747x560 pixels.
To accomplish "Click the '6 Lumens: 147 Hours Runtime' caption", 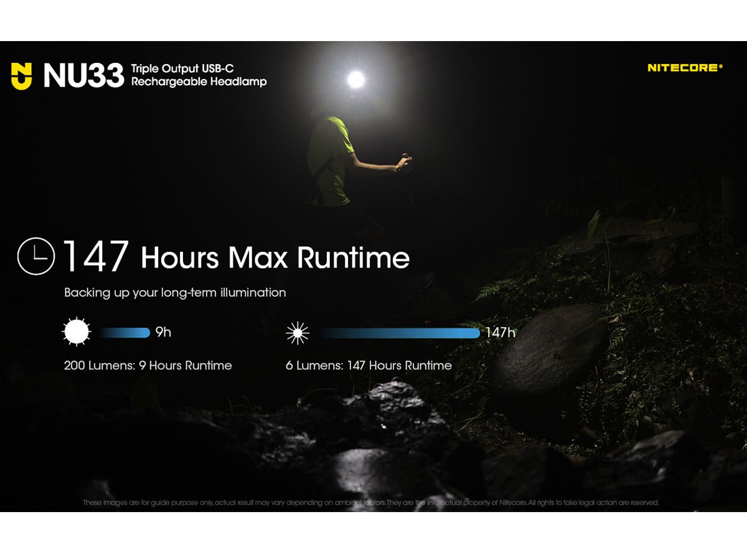I will coord(369,365).
